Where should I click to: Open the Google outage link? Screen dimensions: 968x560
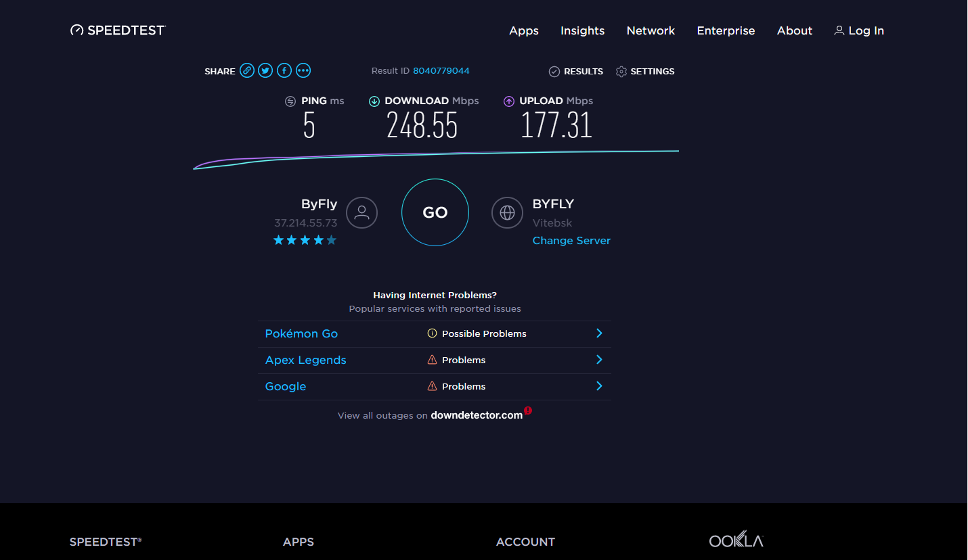[x=286, y=386]
